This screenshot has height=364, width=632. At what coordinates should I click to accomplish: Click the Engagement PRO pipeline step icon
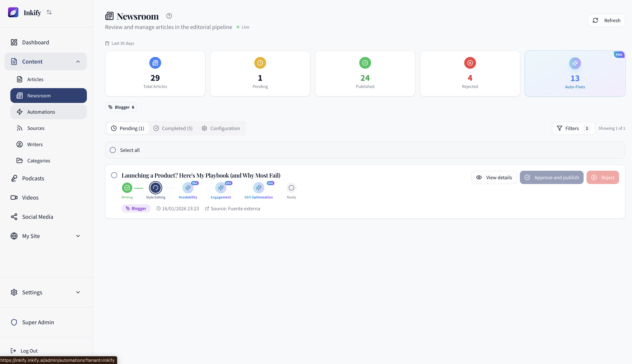pyautogui.click(x=220, y=188)
